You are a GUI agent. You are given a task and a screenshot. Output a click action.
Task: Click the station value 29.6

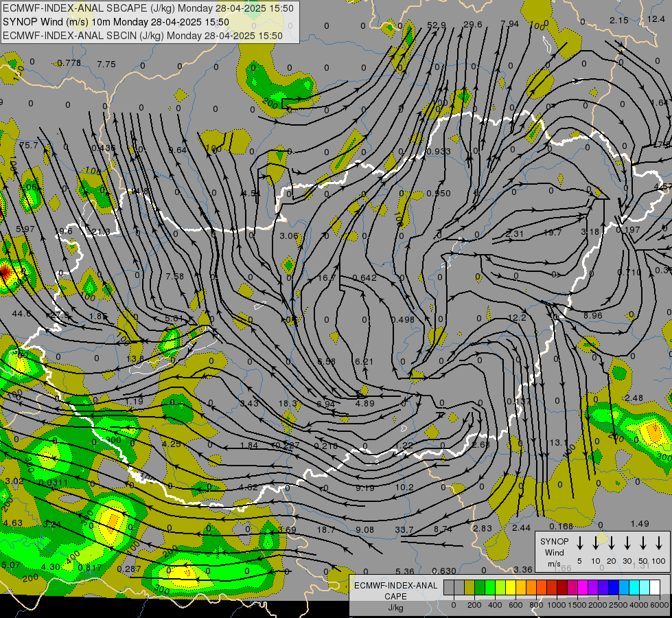[x=473, y=25]
